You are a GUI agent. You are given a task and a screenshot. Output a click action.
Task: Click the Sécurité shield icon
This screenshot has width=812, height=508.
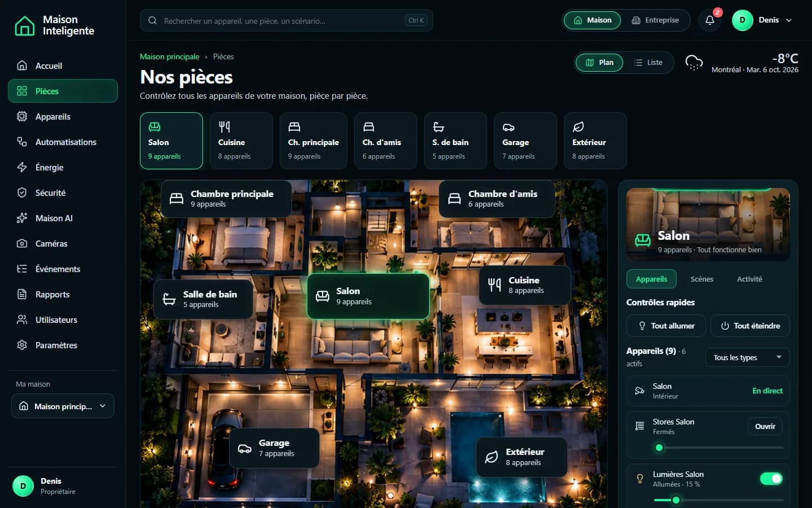[22, 192]
